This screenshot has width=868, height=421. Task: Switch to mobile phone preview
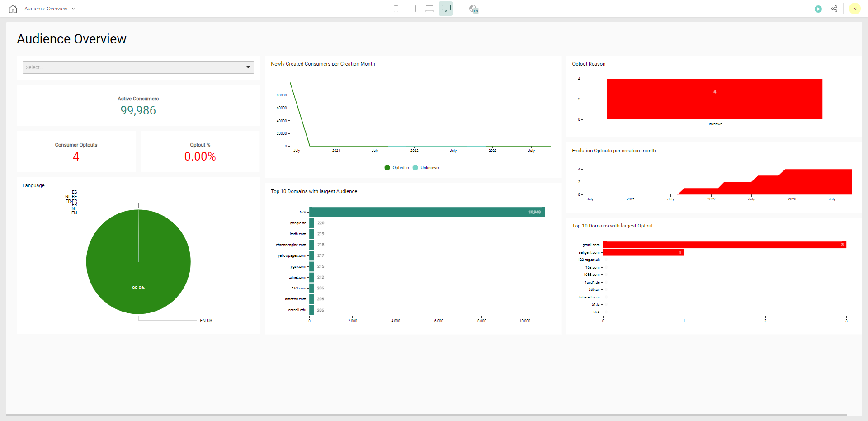click(396, 9)
